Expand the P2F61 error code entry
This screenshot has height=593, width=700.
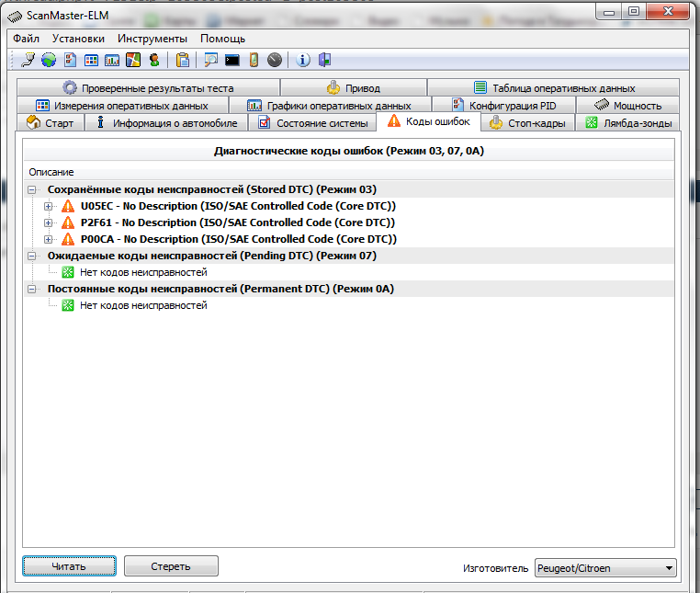click(x=49, y=222)
